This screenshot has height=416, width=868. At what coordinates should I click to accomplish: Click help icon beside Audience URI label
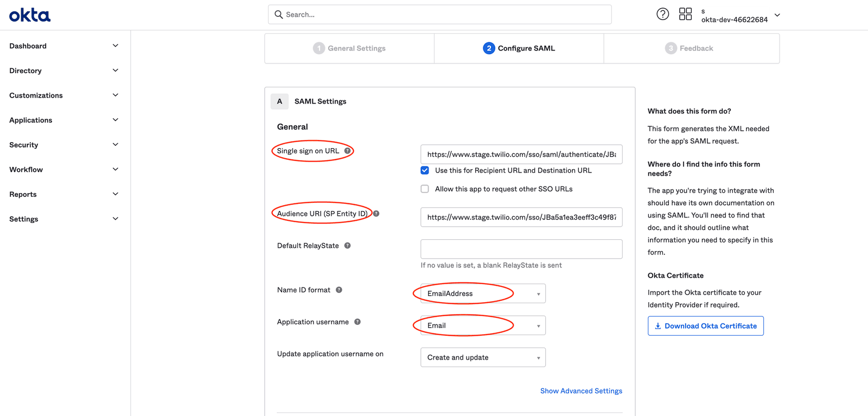pyautogui.click(x=376, y=214)
